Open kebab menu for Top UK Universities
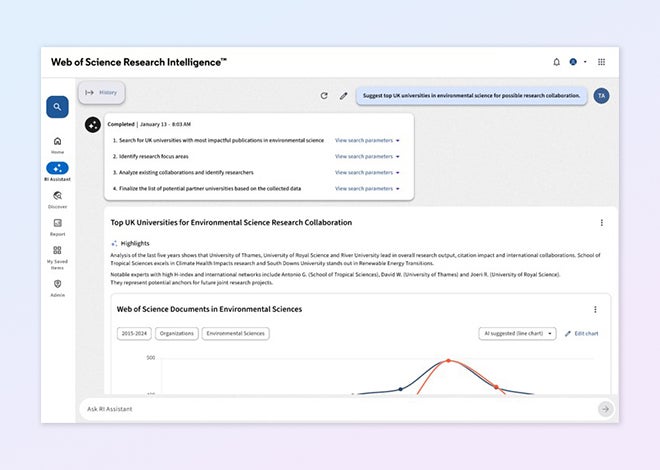660x470 pixels. 601,223
